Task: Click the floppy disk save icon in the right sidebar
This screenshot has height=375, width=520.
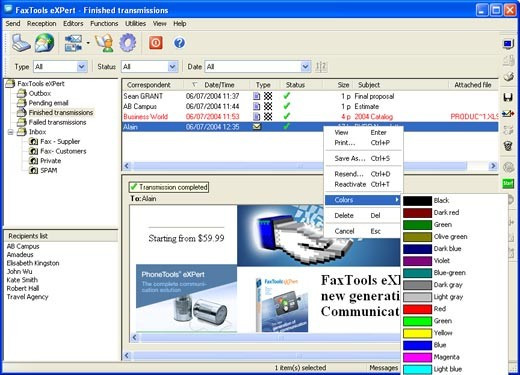Action: 508,97
